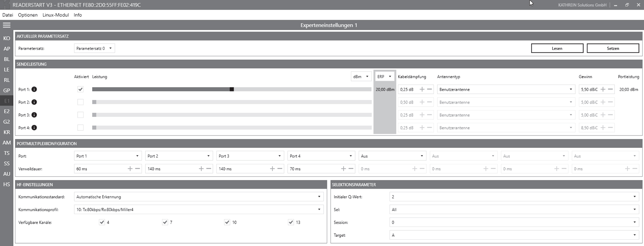
Task: Open the Sel dropdown
Action: (514, 209)
